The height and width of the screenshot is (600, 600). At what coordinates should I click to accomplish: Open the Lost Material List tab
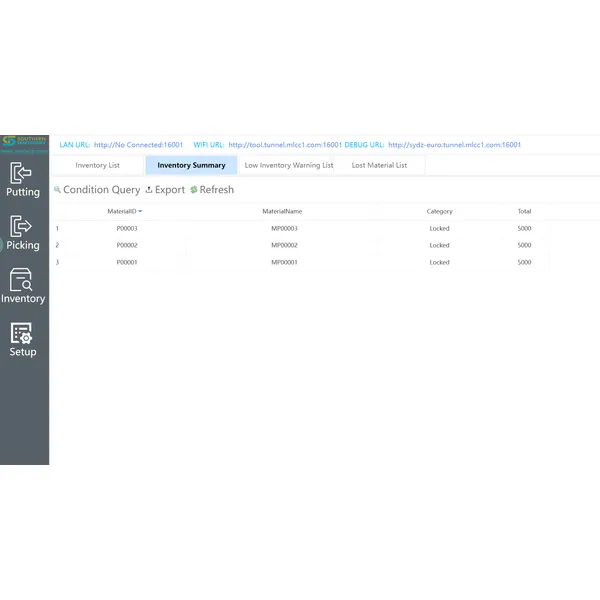pyautogui.click(x=379, y=165)
